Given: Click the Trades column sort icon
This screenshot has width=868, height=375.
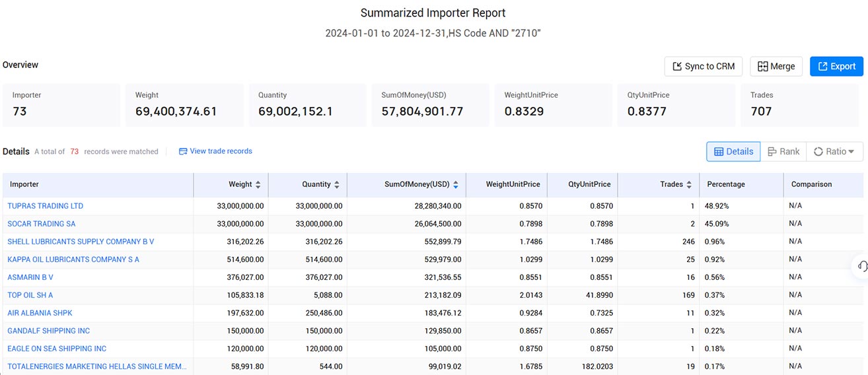Looking at the screenshot, I should [689, 185].
